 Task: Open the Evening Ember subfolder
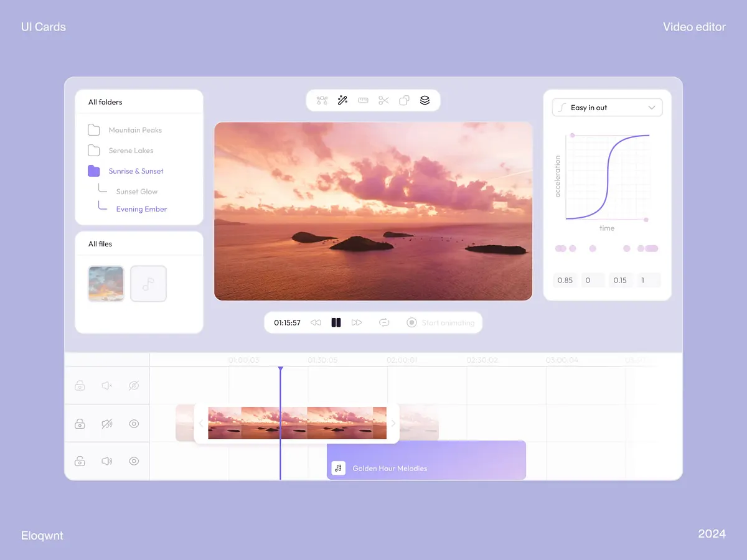141,208
